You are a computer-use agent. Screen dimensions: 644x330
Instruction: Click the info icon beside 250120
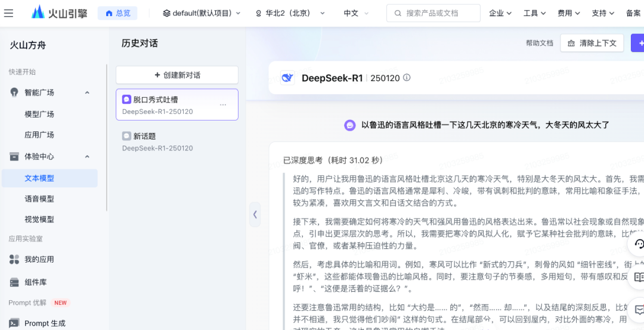tap(407, 77)
